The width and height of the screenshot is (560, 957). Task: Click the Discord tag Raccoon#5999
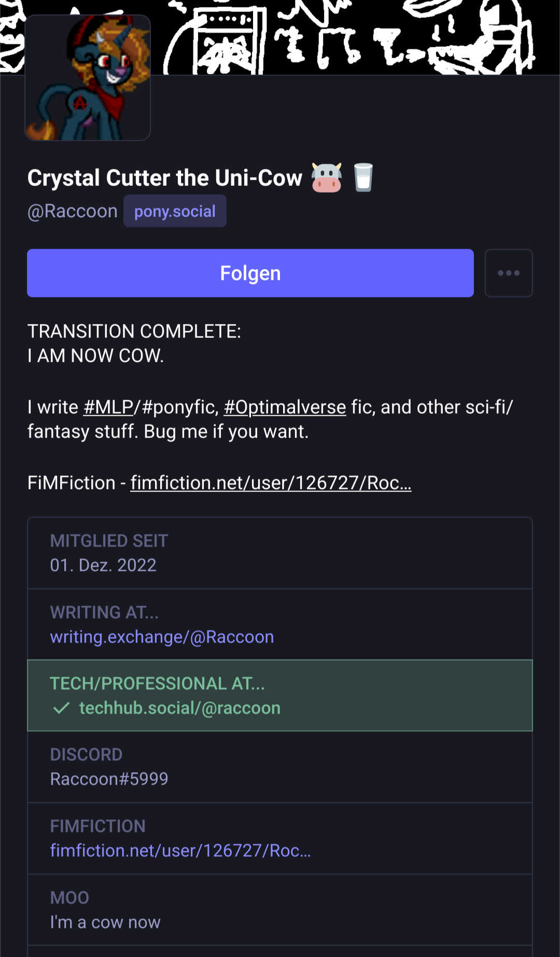pyautogui.click(x=109, y=779)
